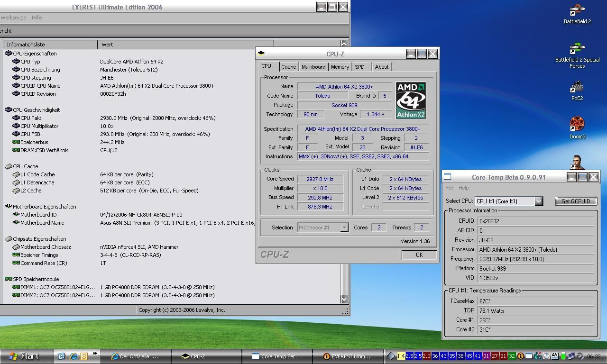Launch the PoE2 desktop shortcut

(x=577, y=91)
